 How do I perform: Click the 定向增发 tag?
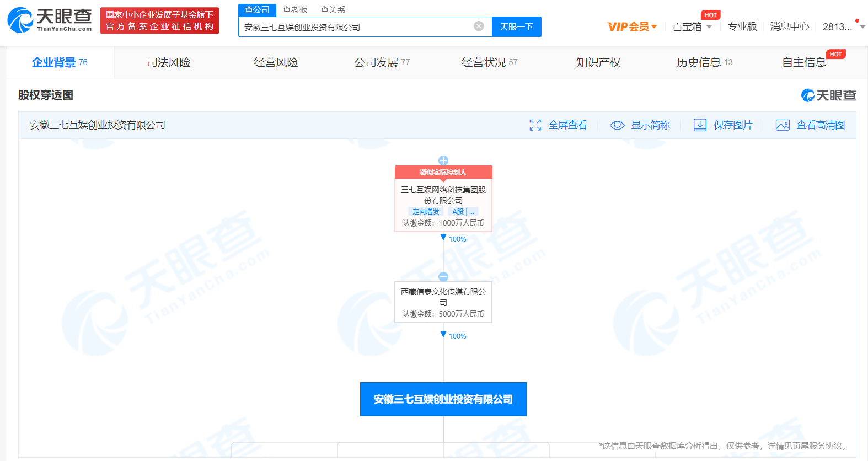(426, 212)
